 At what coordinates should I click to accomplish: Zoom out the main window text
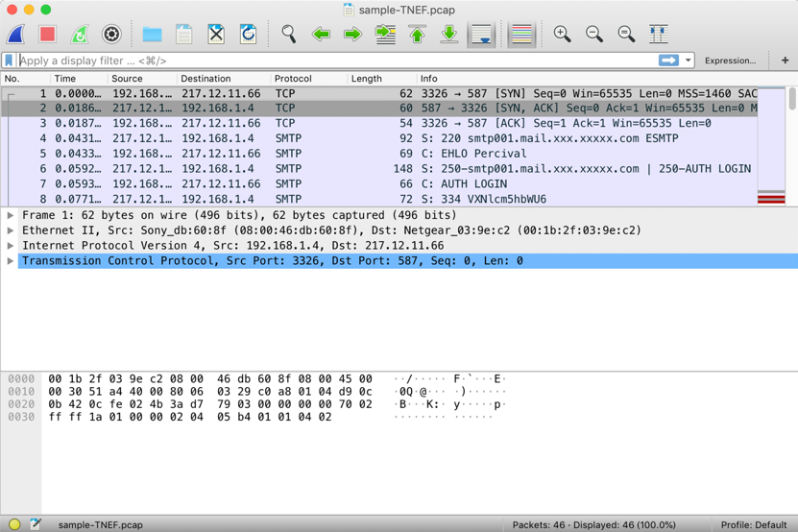pos(594,35)
